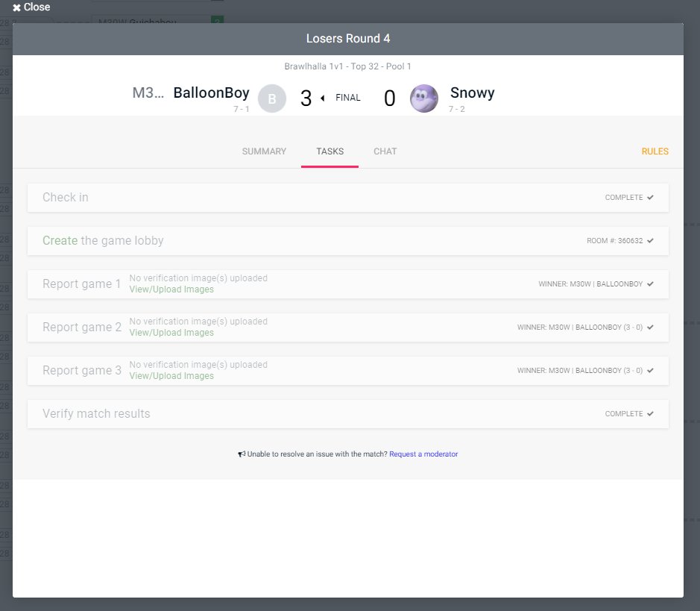Click the Check in COMPLETE checkmark
The width and height of the screenshot is (700, 611).
(x=650, y=198)
